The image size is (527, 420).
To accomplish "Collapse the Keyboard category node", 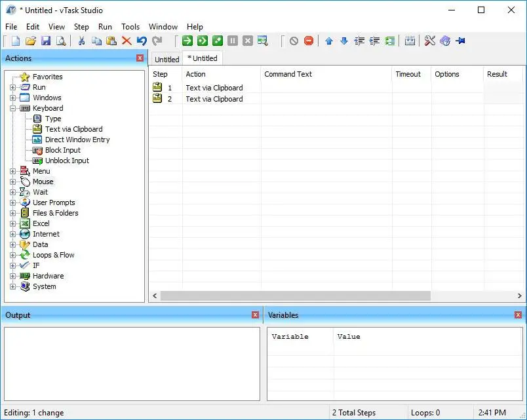I will point(12,108).
